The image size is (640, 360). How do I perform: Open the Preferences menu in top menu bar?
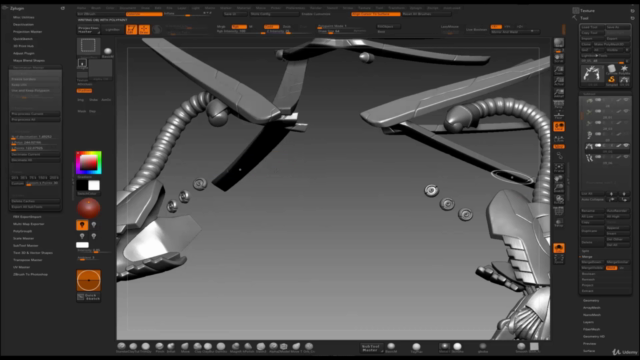pyautogui.click(x=295, y=8)
